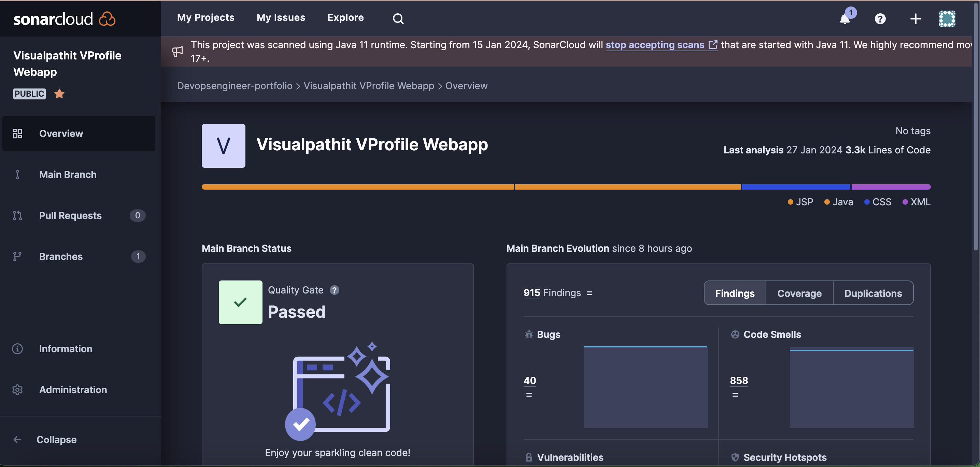Click the plus create new icon

coord(915,18)
